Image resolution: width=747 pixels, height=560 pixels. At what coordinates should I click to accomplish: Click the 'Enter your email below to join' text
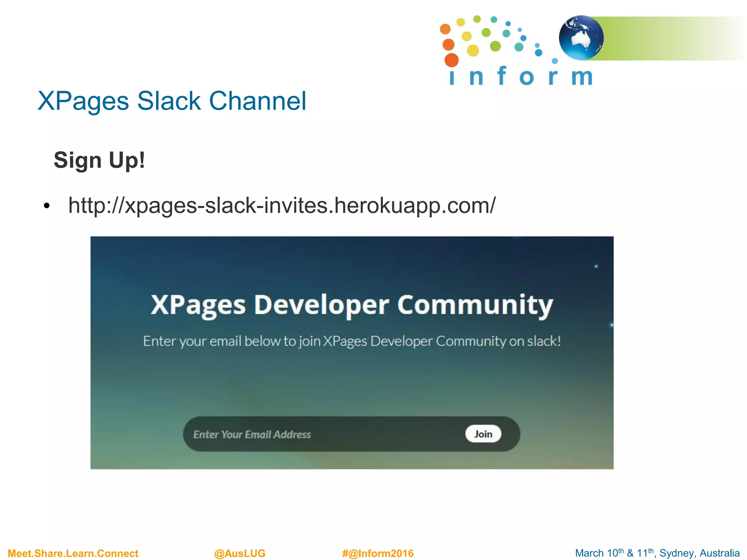coord(352,341)
